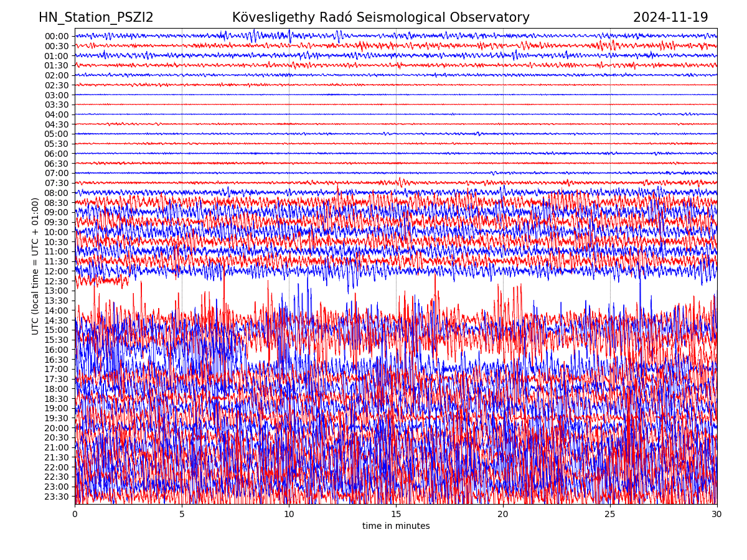Click the 23:30 time label
Viewport: 747px width, 560px height.
click(57, 497)
